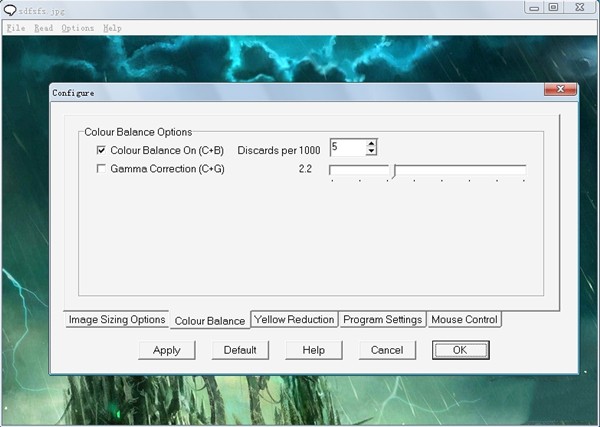Open the Read menu
The width and height of the screenshot is (600, 427).
[43, 28]
